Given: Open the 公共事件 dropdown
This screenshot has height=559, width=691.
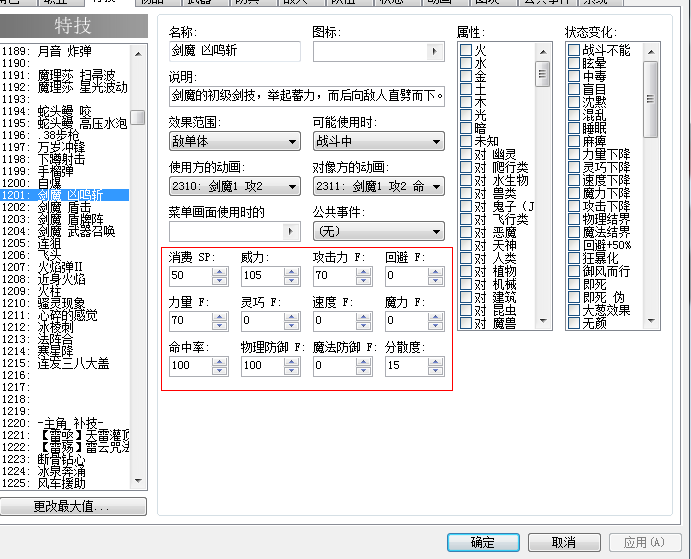Looking at the screenshot, I should (x=379, y=231).
